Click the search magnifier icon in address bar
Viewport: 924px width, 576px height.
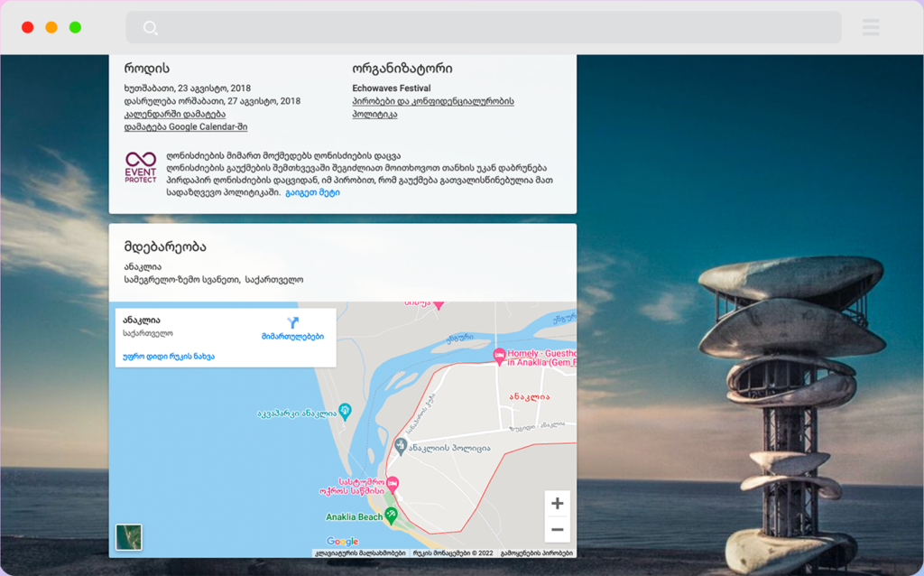(x=151, y=28)
